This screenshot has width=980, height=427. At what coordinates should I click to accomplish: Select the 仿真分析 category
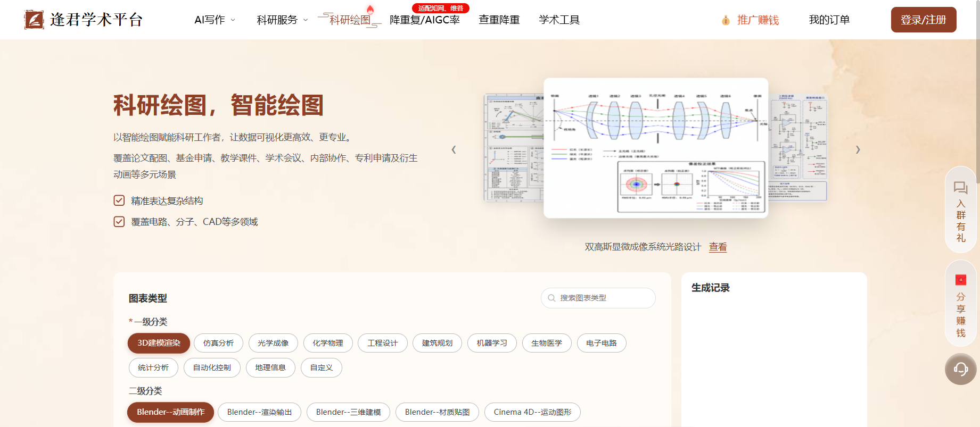coord(218,343)
